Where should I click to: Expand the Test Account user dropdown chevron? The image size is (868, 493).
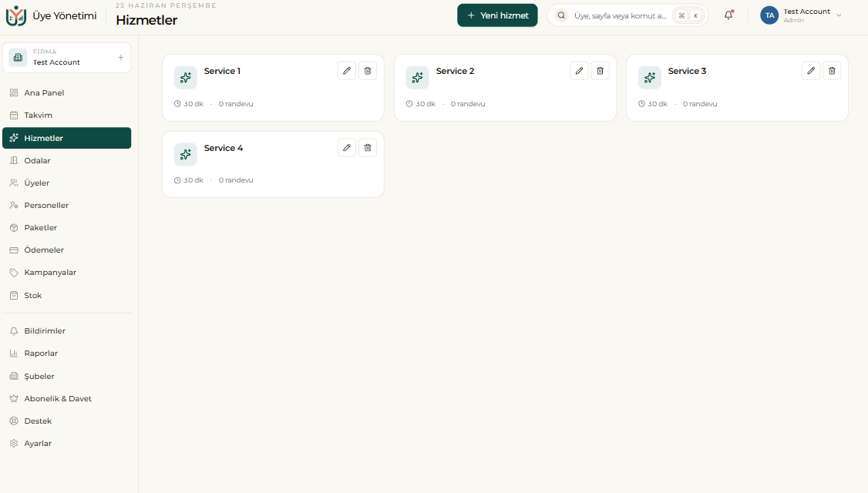coord(839,15)
